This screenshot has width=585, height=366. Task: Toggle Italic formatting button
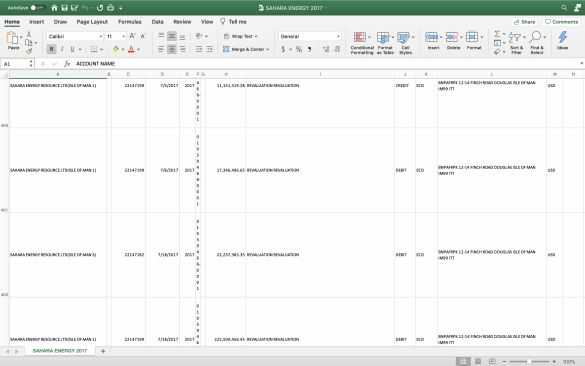click(x=62, y=49)
